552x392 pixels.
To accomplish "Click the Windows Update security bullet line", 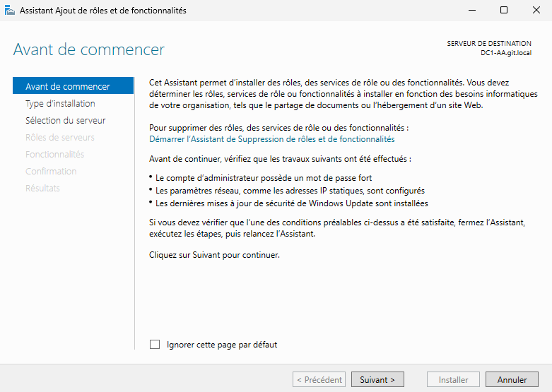I will 288,203.
